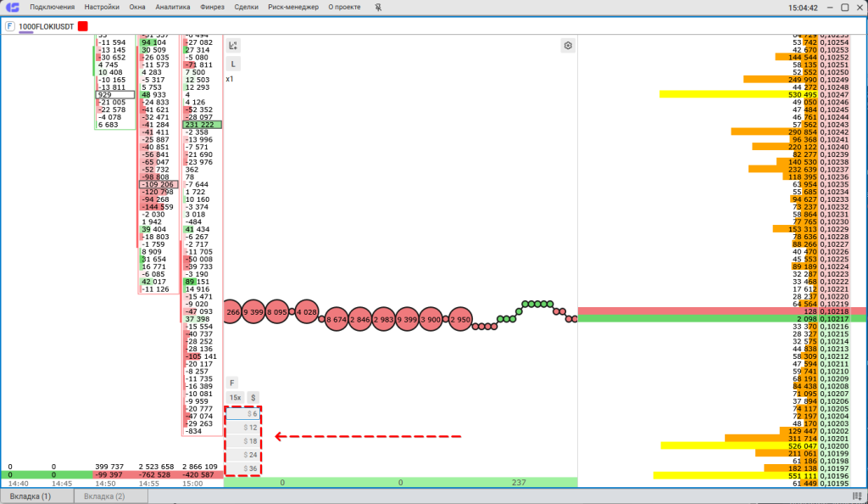
Task: Switch to the Вкладка (2) tab
Action: pyautogui.click(x=111, y=496)
